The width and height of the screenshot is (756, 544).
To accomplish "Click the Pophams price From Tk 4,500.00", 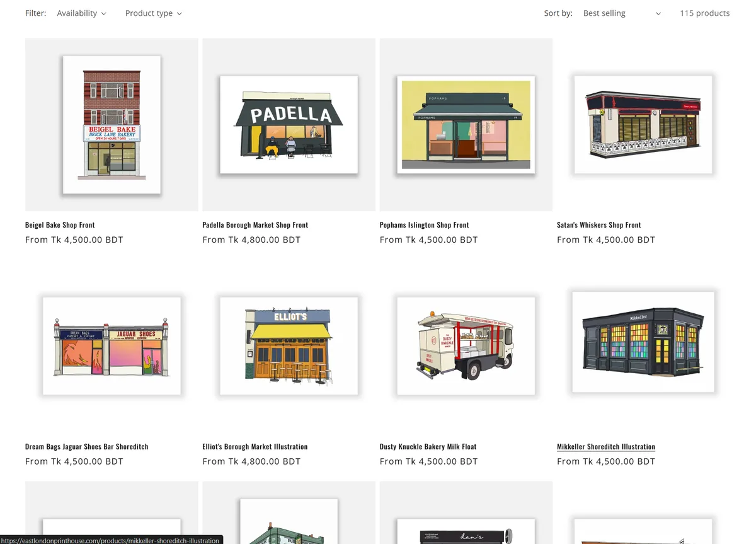I will [429, 240].
